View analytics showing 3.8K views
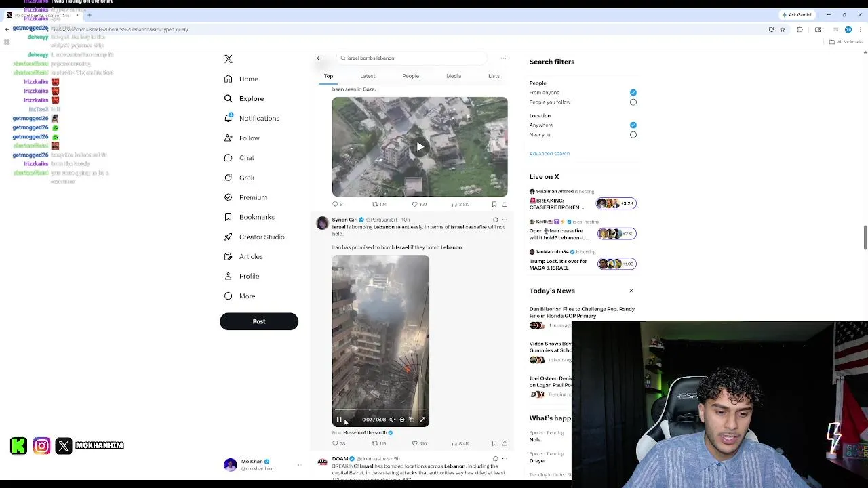The image size is (868, 488). click(460, 204)
